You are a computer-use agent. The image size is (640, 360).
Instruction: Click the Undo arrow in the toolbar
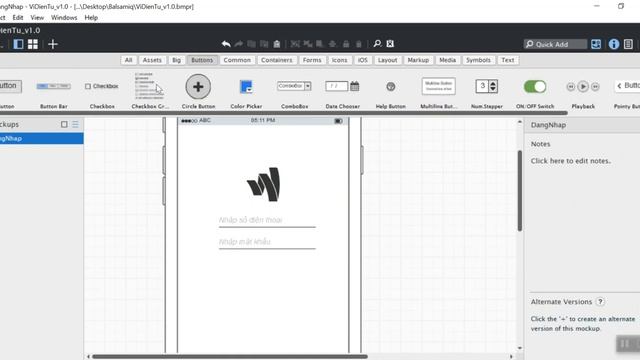226,44
